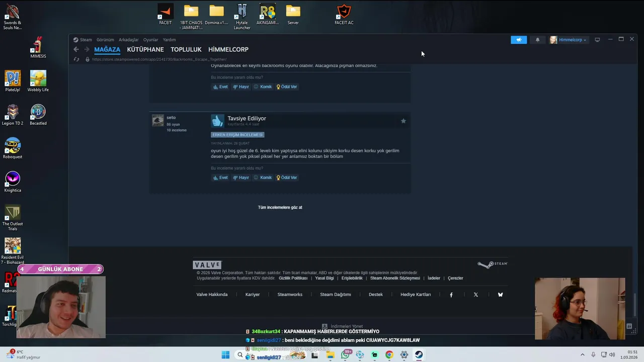This screenshot has height=362, width=644.
Task: Switch to the KÜTÜPHANE tab
Action: (x=145, y=49)
